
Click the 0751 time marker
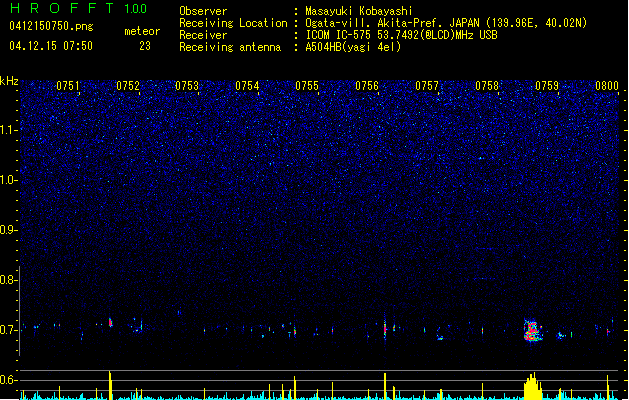click(x=68, y=86)
